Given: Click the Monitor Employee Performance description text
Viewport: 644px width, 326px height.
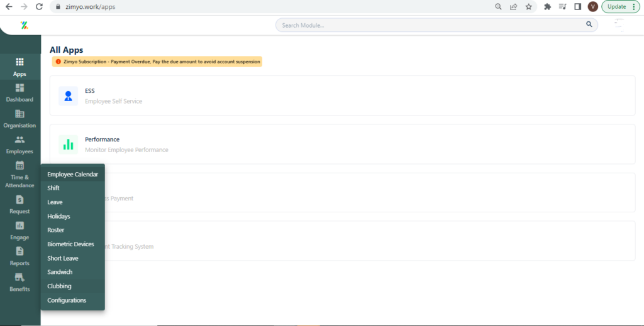Looking at the screenshot, I should 126,149.
